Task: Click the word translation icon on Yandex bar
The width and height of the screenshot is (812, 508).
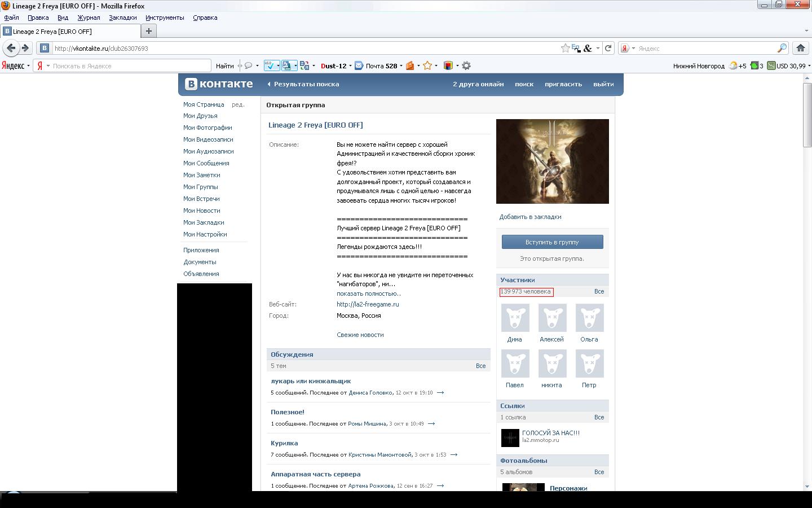Action: (304, 65)
